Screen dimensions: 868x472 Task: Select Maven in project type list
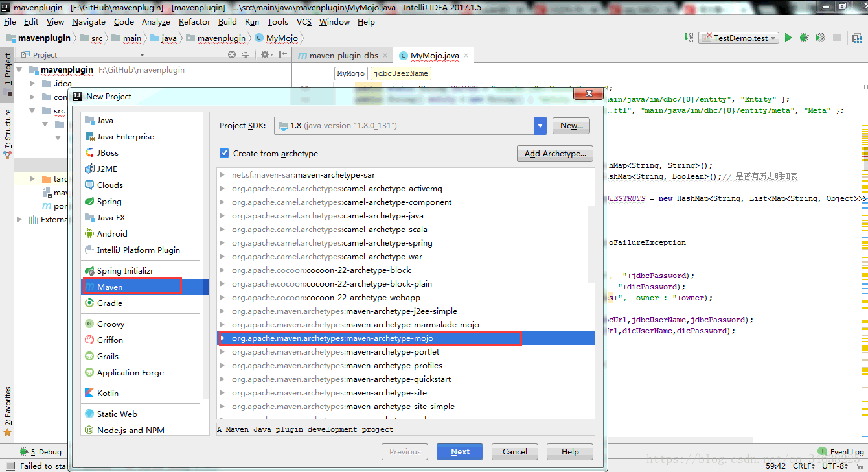click(145, 287)
